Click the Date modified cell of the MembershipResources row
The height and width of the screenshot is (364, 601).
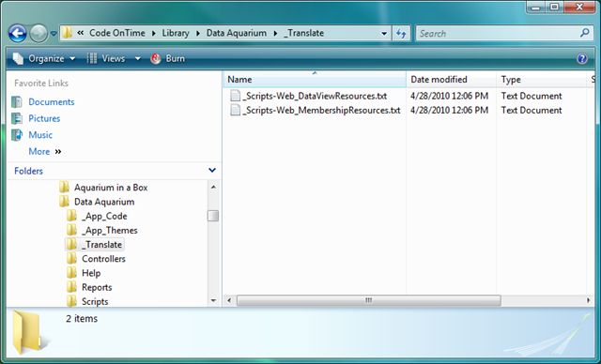tap(449, 111)
